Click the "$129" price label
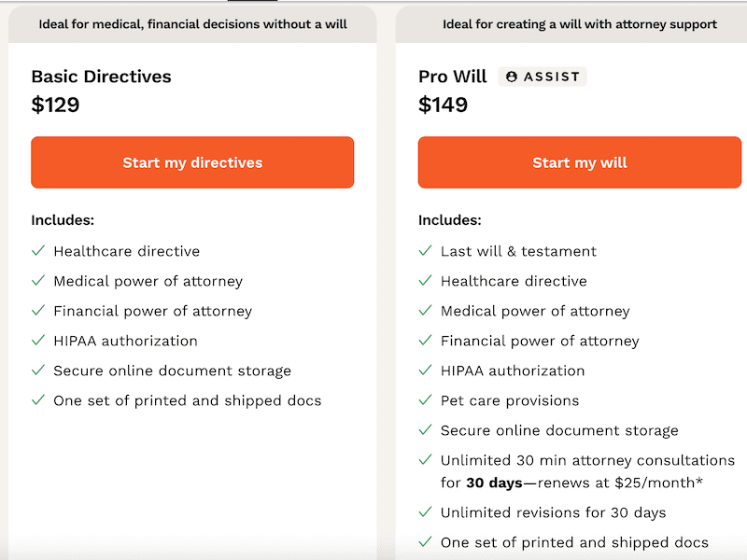 point(54,105)
